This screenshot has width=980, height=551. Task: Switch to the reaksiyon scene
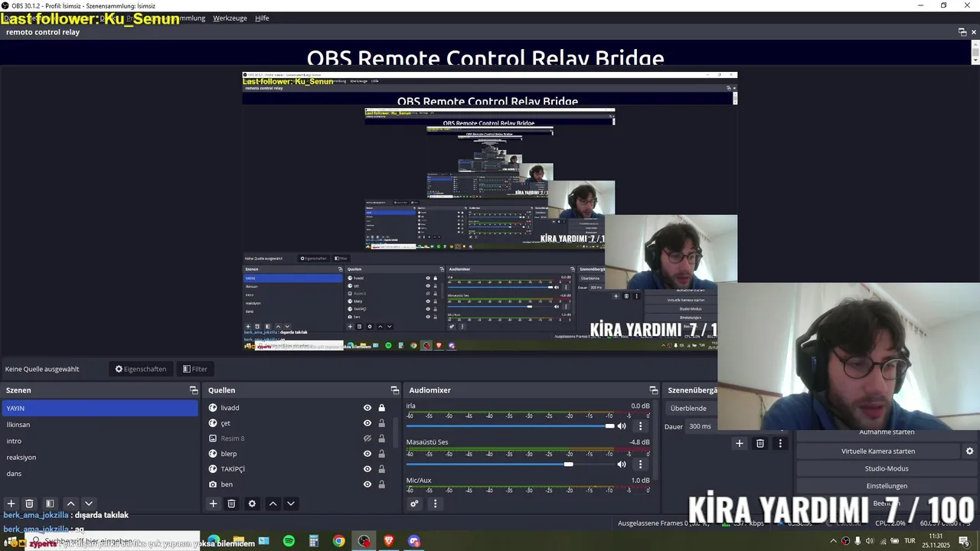[x=100, y=458]
